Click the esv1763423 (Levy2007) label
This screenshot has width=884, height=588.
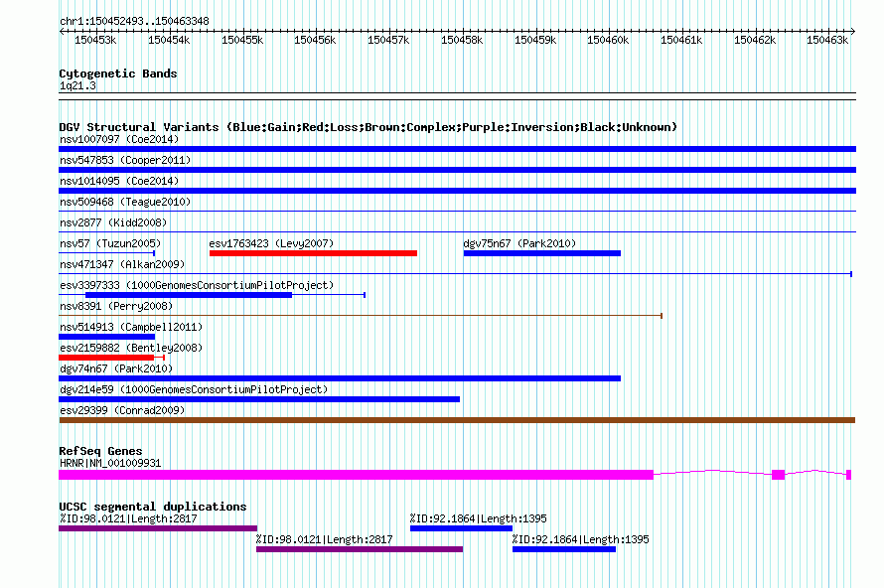tap(271, 243)
